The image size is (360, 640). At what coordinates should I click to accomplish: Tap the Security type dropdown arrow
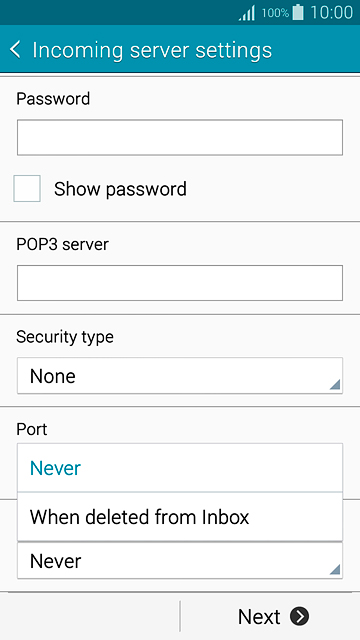335,384
